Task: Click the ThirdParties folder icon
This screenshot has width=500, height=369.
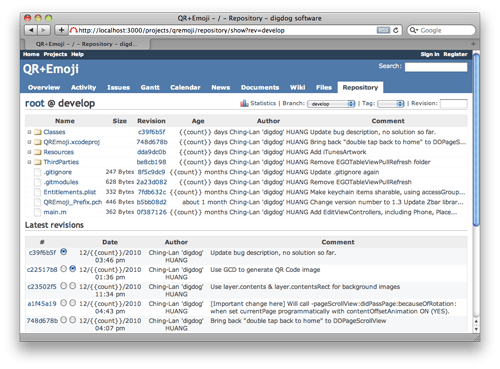Action: point(38,162)
